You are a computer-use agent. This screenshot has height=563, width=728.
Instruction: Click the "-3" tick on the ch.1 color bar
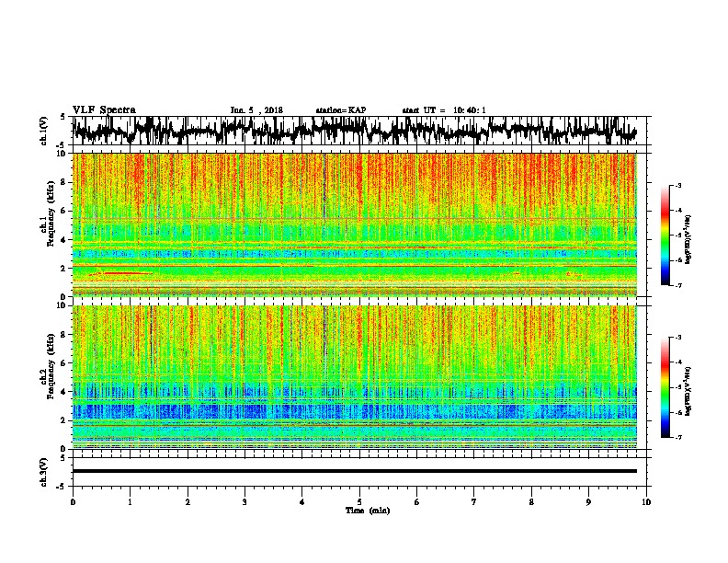[678, 186]
